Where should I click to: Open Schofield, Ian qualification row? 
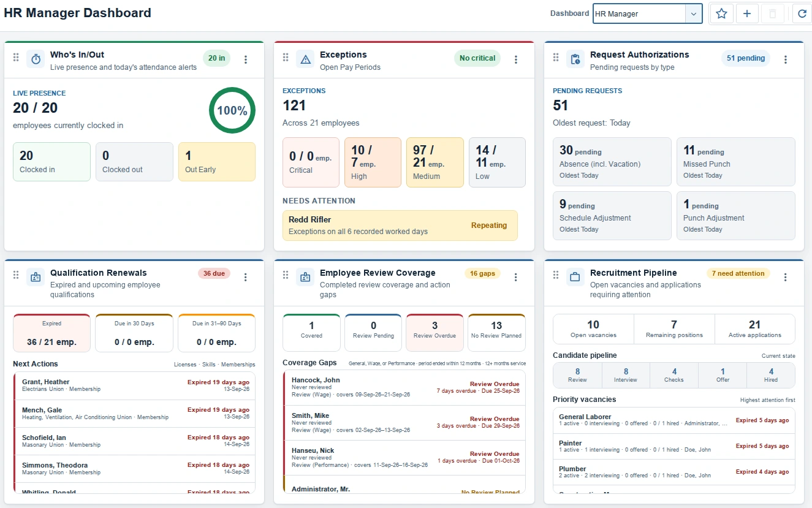point(134,441)
